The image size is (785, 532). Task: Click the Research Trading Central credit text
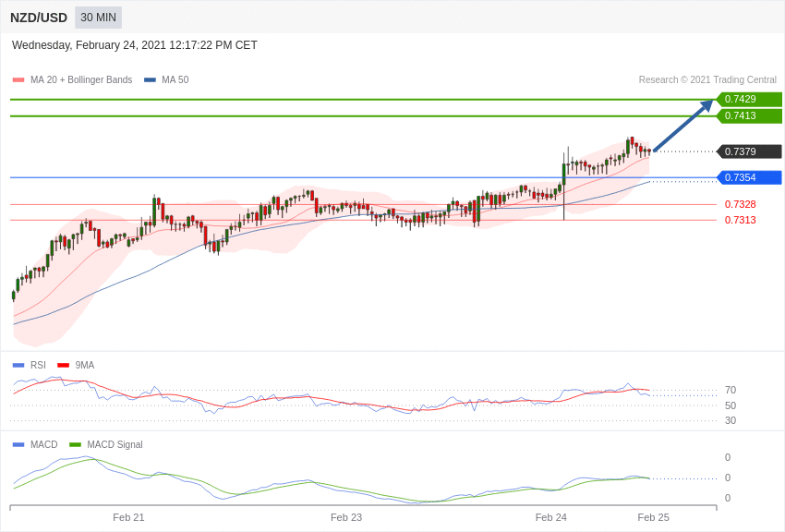[x=707, y=80]
